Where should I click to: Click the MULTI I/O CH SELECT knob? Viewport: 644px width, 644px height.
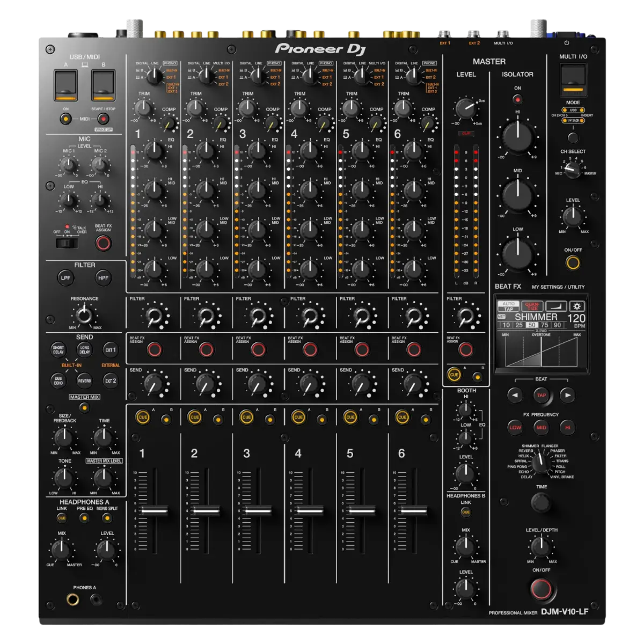[573, 170]
